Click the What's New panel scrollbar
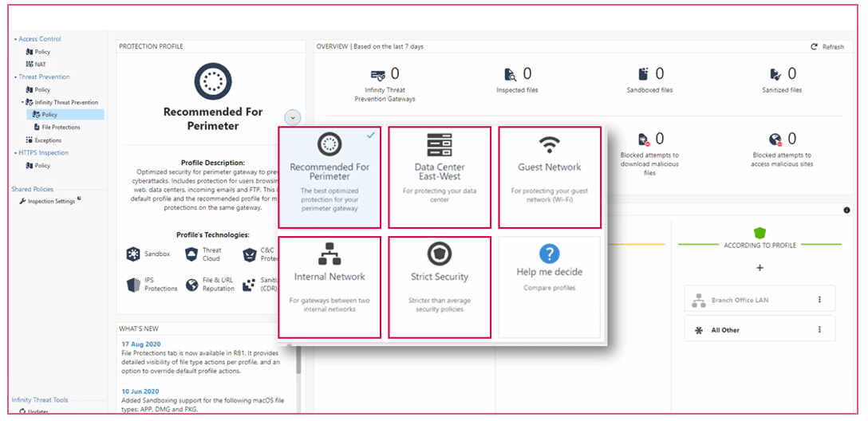 point(299,359)
